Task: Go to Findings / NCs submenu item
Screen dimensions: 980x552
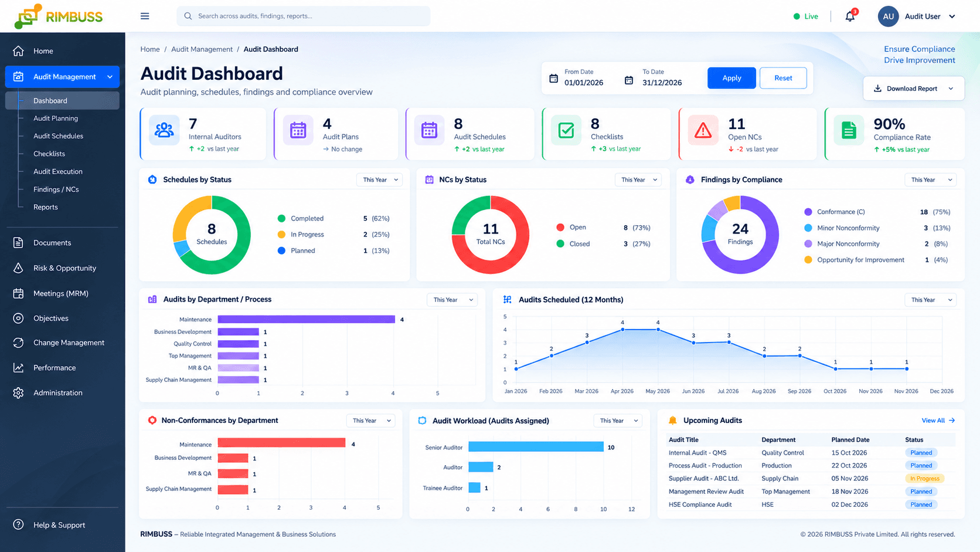Action: point(56,189)
